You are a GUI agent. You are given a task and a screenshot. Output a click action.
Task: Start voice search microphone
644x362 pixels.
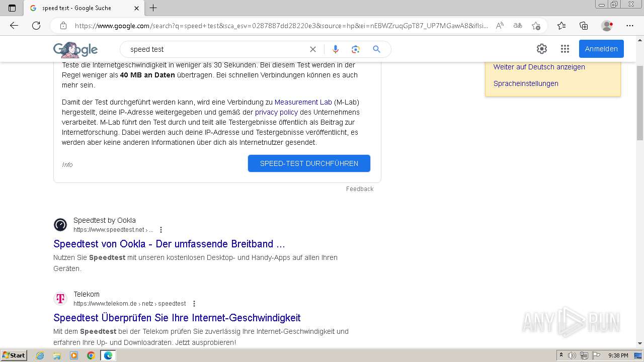click(x=336, y=49)
